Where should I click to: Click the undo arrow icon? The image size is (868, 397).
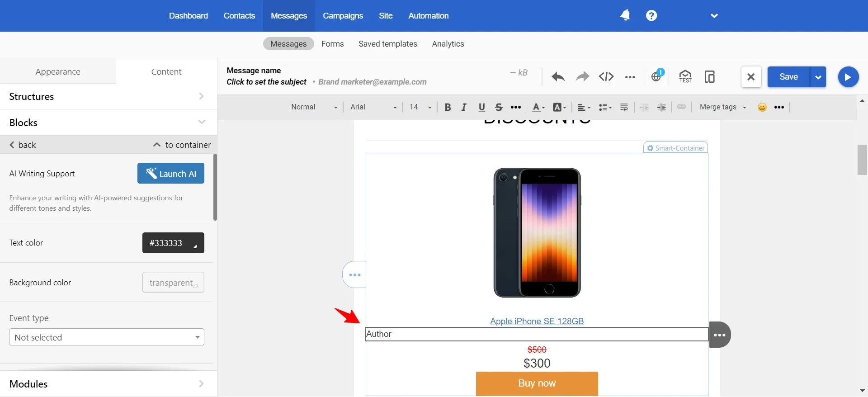coord(558,77)
